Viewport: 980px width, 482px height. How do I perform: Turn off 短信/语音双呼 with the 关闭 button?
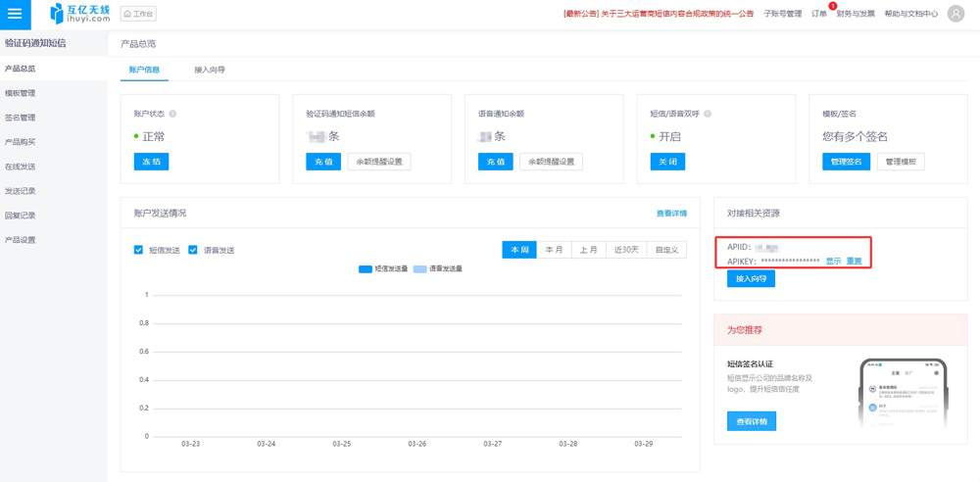pyautogui.click(x=667, y=162)
